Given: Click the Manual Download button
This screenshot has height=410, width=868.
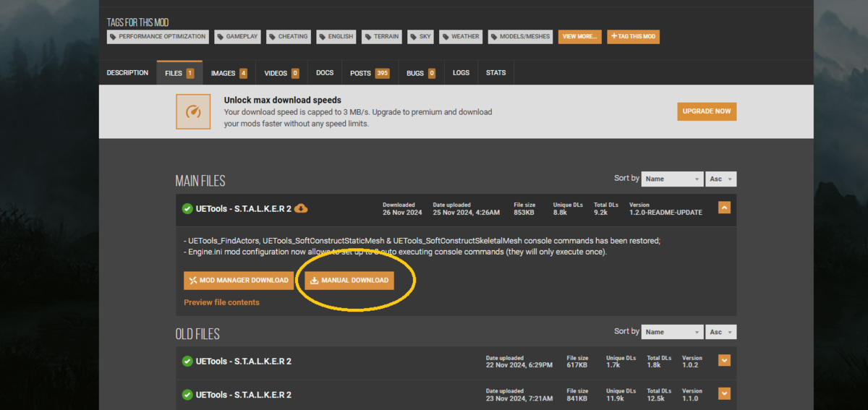Looking at the screenshot, I should [349, 281].
